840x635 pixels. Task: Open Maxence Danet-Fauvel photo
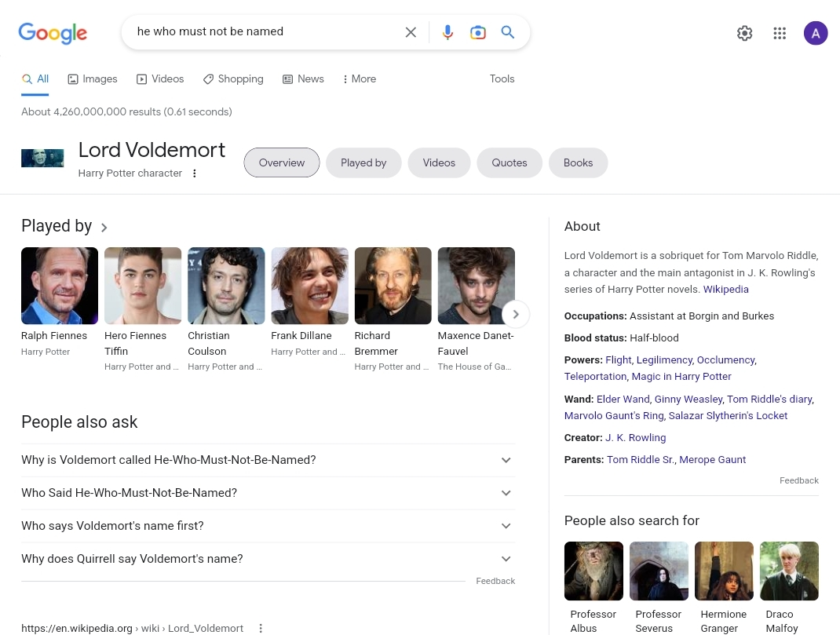click(x=477, y=286)
